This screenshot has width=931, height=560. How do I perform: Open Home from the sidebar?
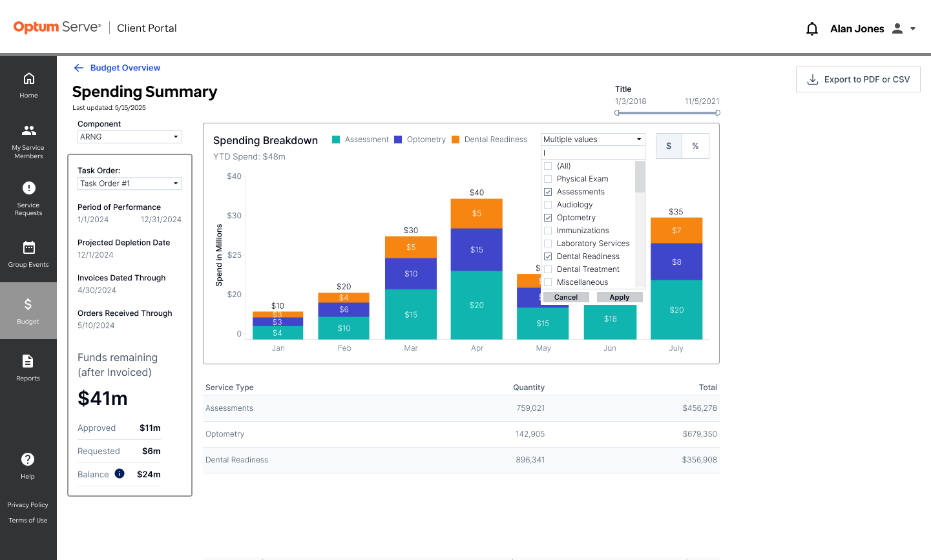pyautogui.click(x=28, y=85)
